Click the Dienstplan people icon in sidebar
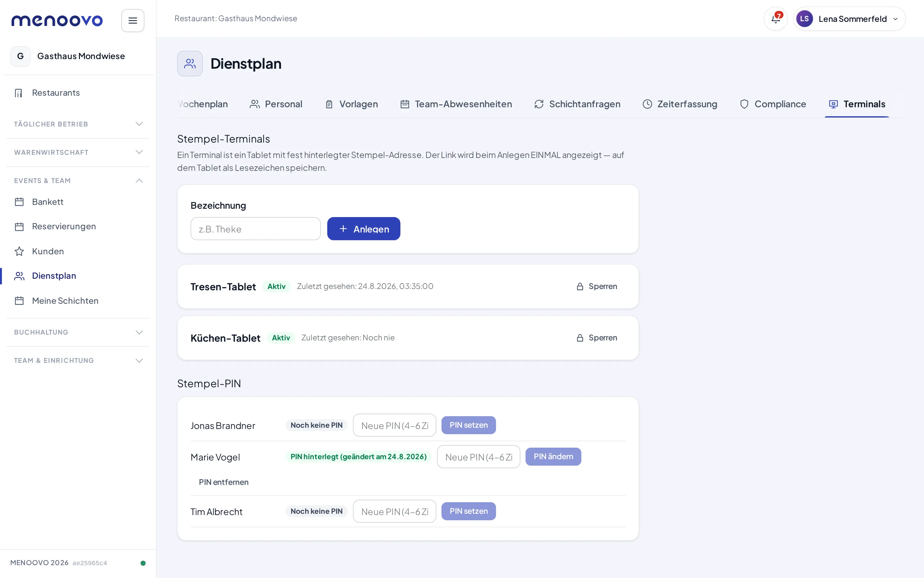Viewport: 924px width, 578px height. pos(19,276)
